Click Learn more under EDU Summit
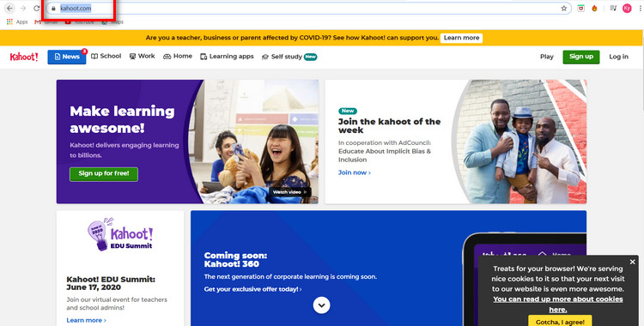Screen dimensions: 644x326 click(x=86, y=320)
